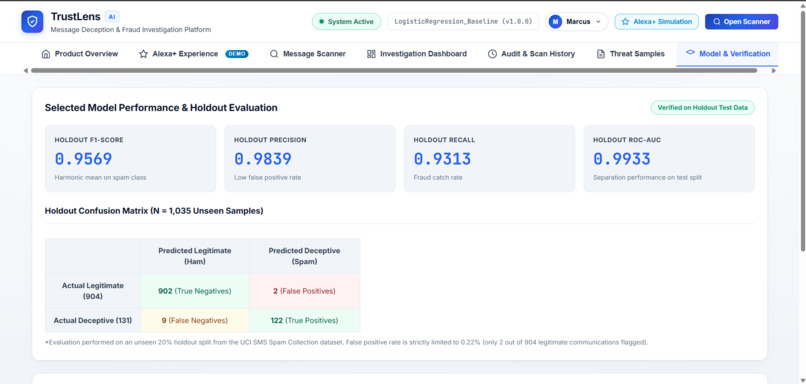The image size is (806, 384).
Task: Click the Holdout Confusion Matrix heading
Action: pyautogui.click(x=154, y=211)
